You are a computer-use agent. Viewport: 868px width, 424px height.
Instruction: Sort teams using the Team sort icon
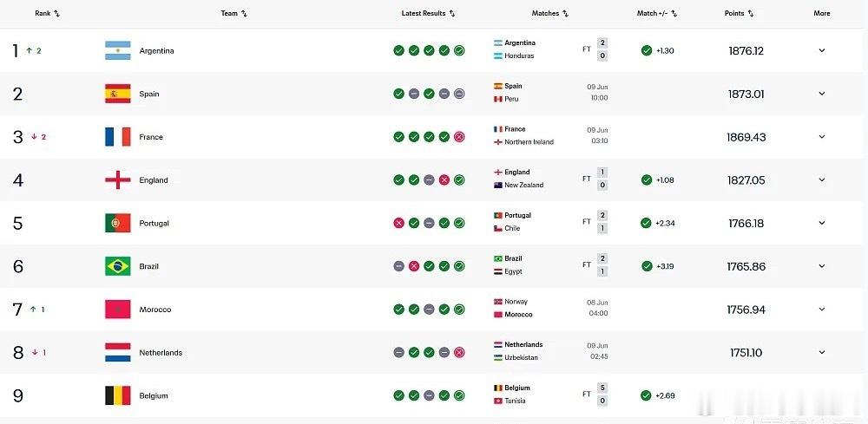click(x=244, y=14)
